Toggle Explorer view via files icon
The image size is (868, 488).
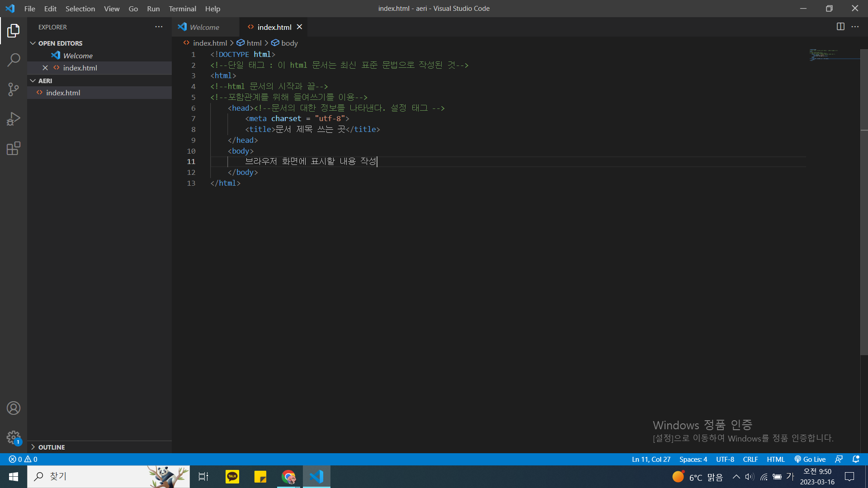(x=14, y=31)
